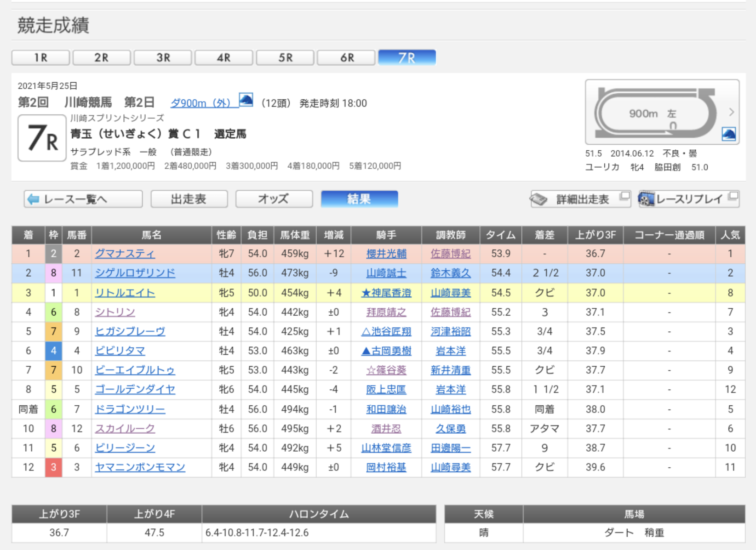
Task: Open horse ヤマニンボンモマン link
Action: click(x=140, y=467)
